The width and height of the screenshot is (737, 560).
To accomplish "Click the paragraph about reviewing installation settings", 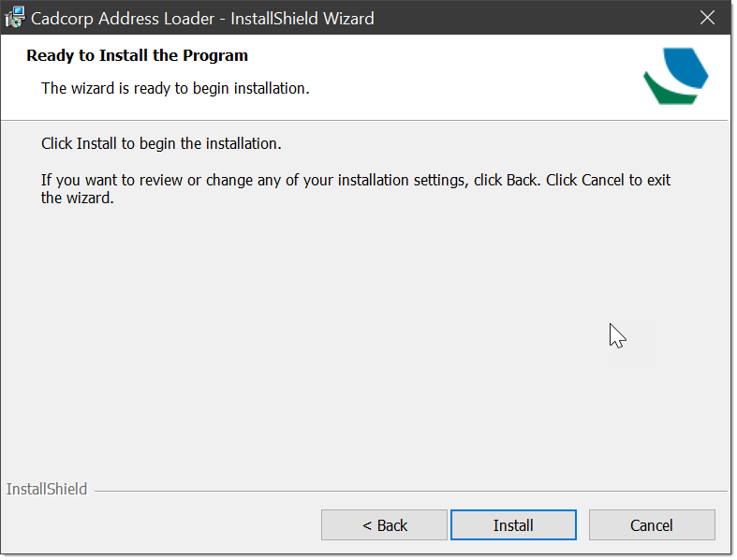I will tap(356, 189).
